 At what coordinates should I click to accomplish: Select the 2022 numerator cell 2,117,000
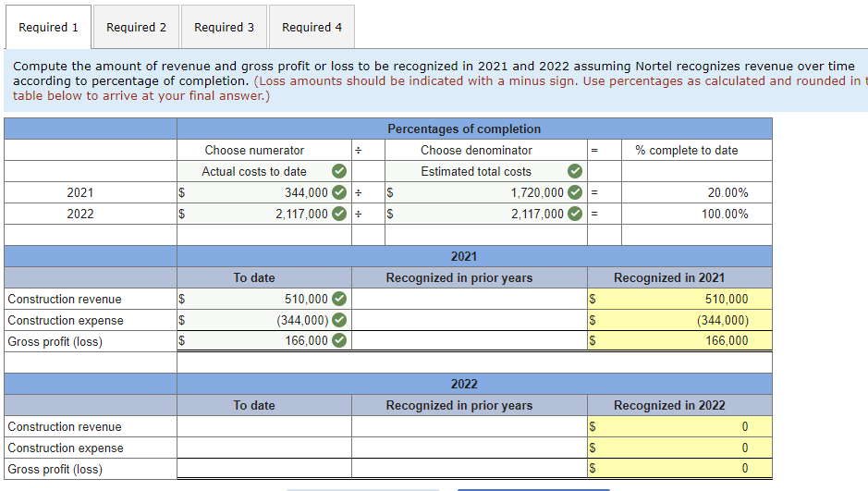pyautogui.click(x=264, y=213)
